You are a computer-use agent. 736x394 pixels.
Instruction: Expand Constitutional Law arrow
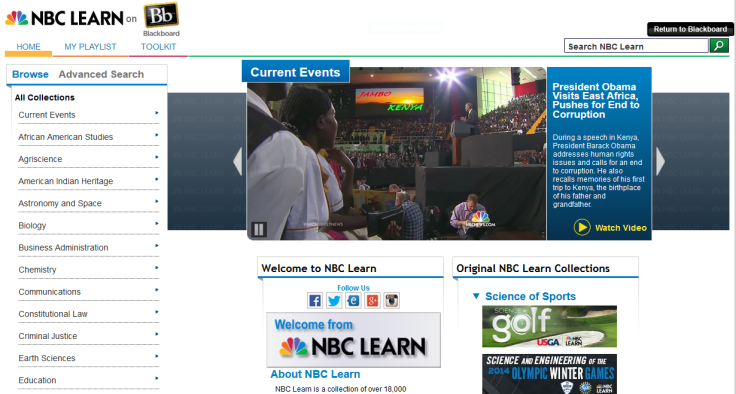click(157, 311)
